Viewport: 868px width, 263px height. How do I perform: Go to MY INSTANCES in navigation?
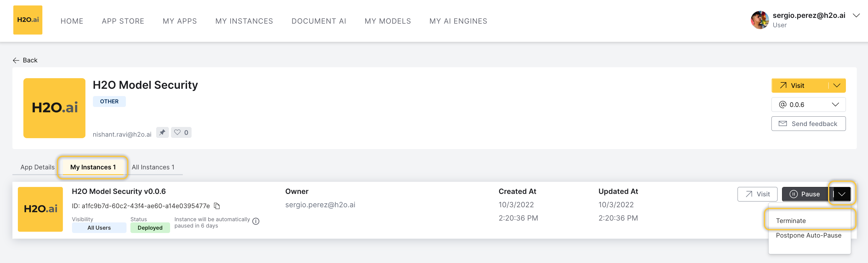244,21
